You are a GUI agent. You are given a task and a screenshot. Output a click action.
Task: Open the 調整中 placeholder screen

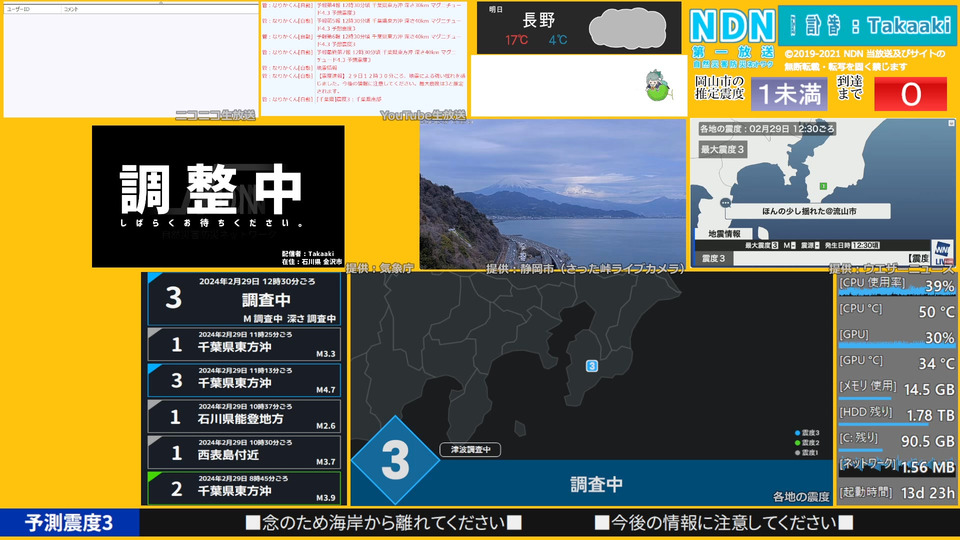(x=218, y=197)
